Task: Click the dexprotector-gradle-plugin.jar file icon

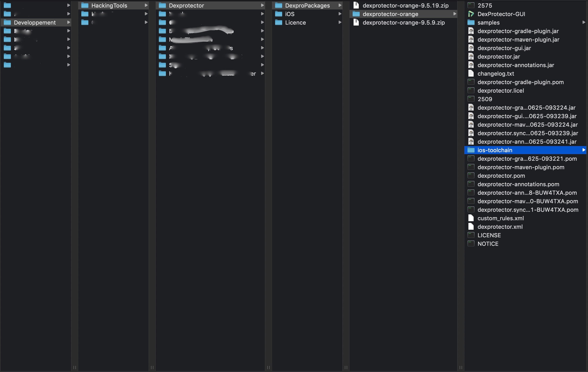Action: click(471, 31)
